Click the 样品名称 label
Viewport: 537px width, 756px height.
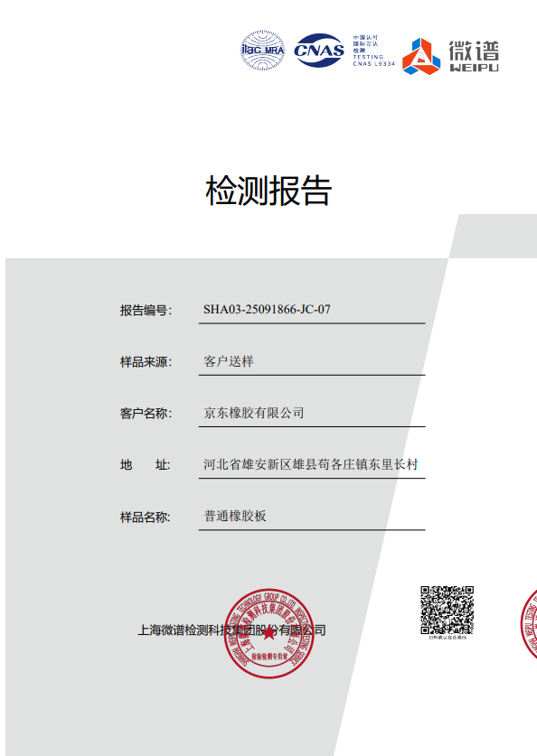tap(146, 518)
